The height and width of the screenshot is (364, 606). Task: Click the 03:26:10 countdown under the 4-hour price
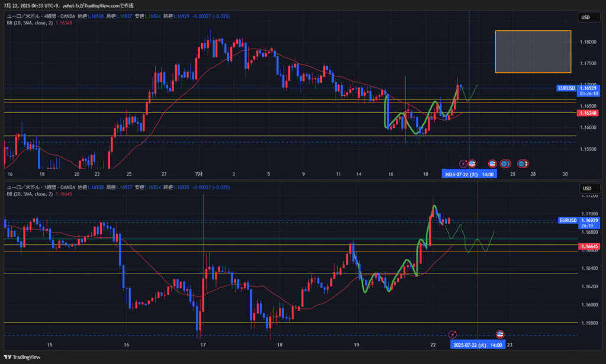589,94
